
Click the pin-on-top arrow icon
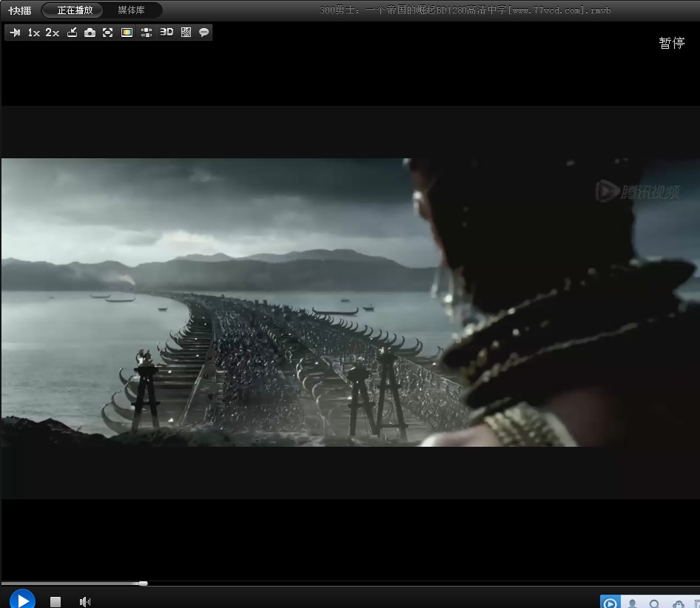pos(15,33)
